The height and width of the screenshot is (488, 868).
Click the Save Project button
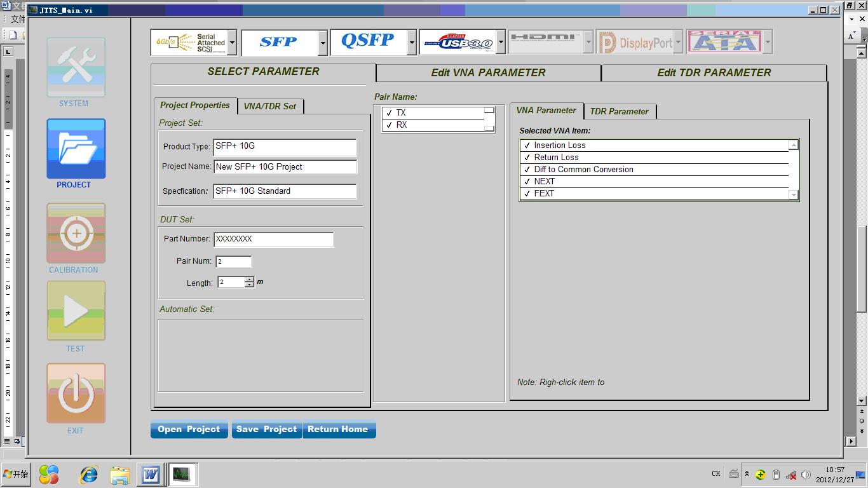[x=266, y=430]
